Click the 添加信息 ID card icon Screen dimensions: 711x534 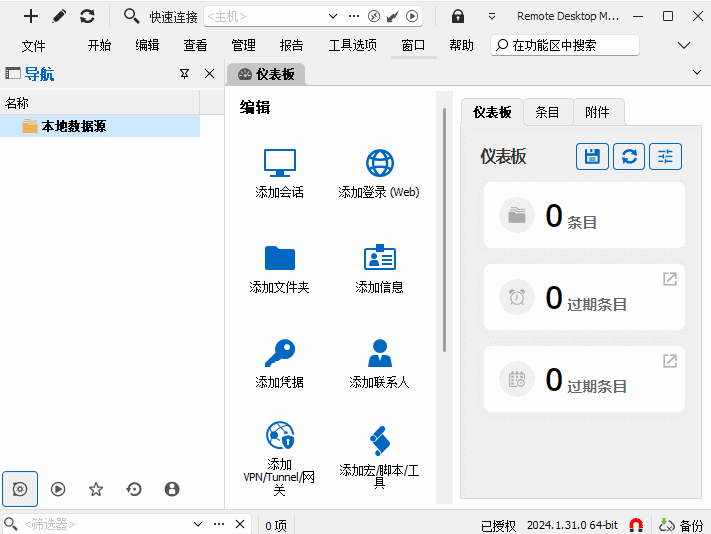[380, 257]
